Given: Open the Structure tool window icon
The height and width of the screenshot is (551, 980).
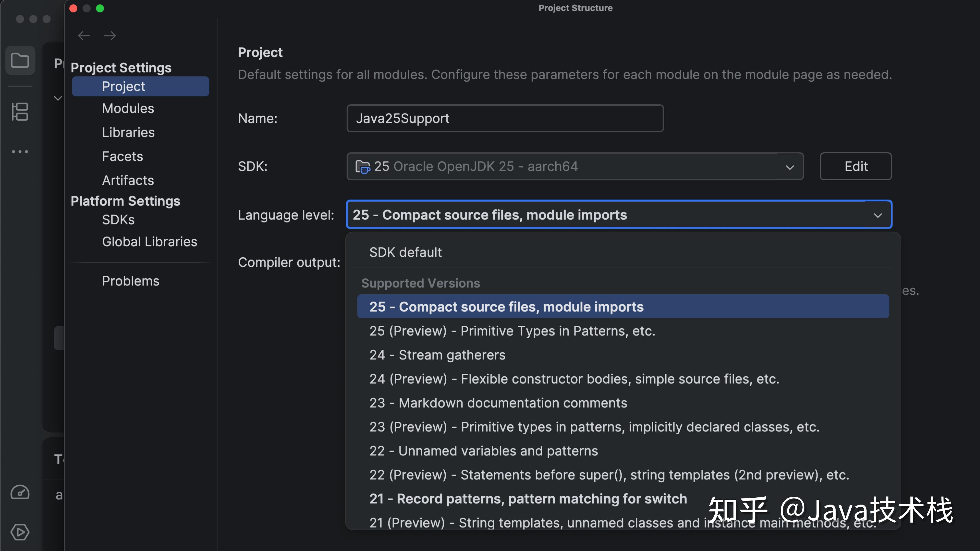Looking at the screenshot, I should click(20, 112).
